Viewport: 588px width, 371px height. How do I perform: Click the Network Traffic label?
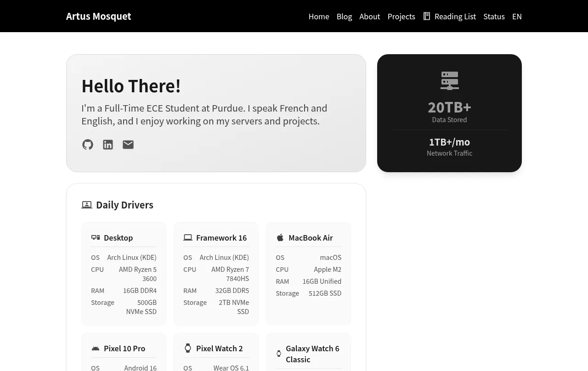tap(450, 153)
